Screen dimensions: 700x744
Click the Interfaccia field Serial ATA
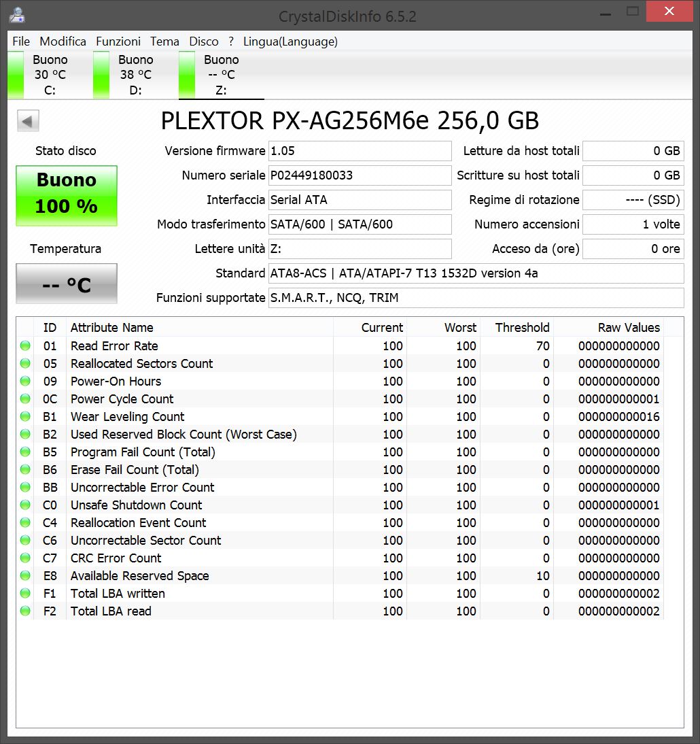pyautogui.click(x=360, y=200)
